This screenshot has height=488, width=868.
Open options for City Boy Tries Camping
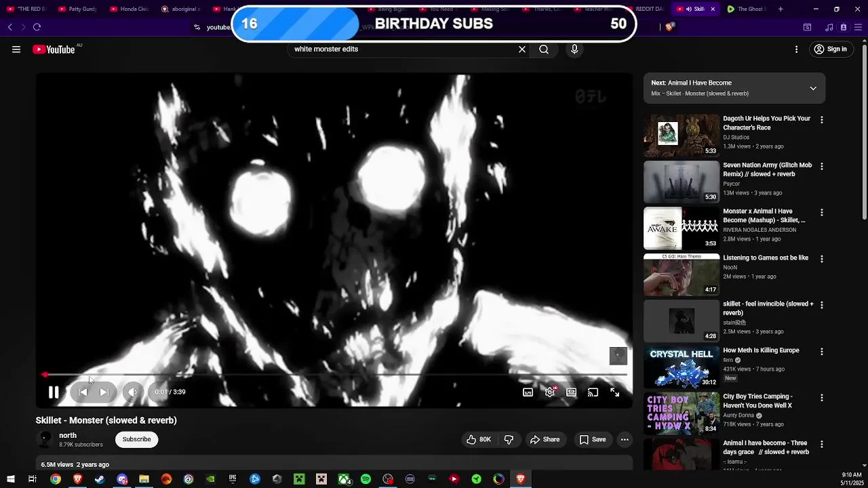pyautogui.click(x=822, y=398)
